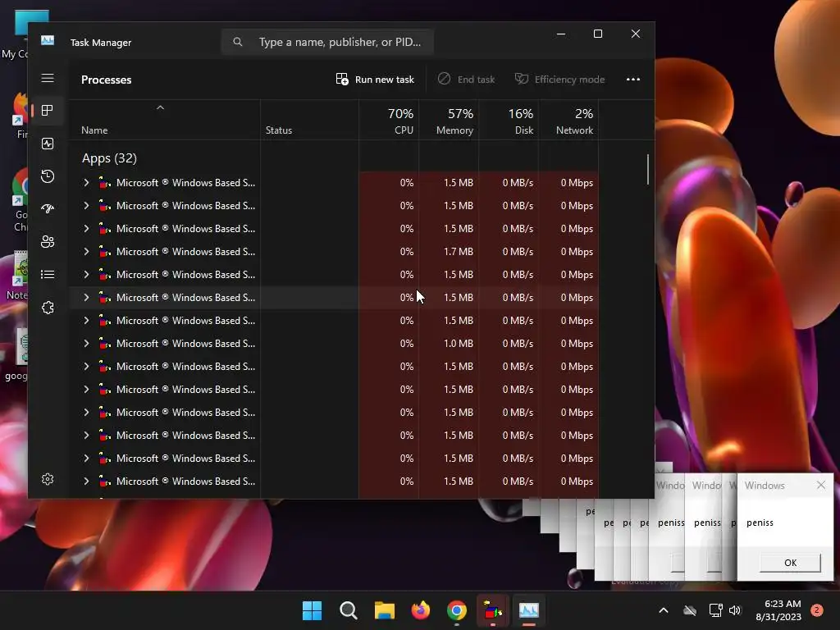Launch Firefox from taskbar
The width and height of the screenshot is (840, 630).
pos(421,610)
